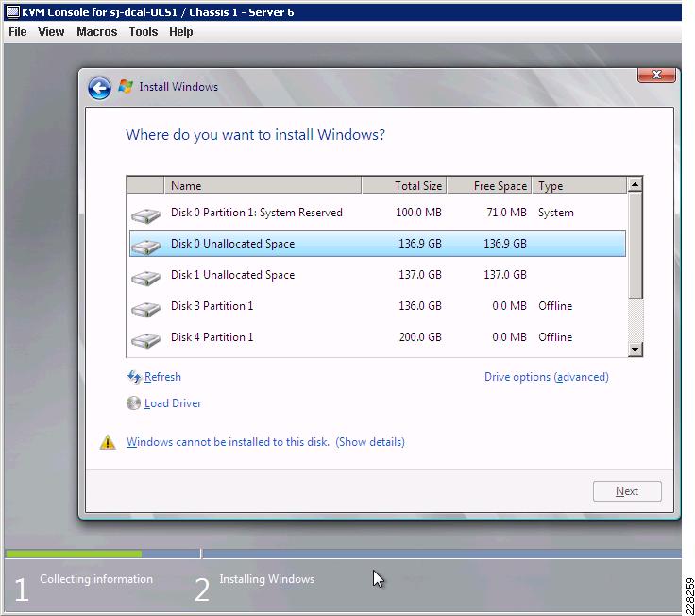695x616 pixels.
Task: Sort by the Total Size column header
Action: 404,185
